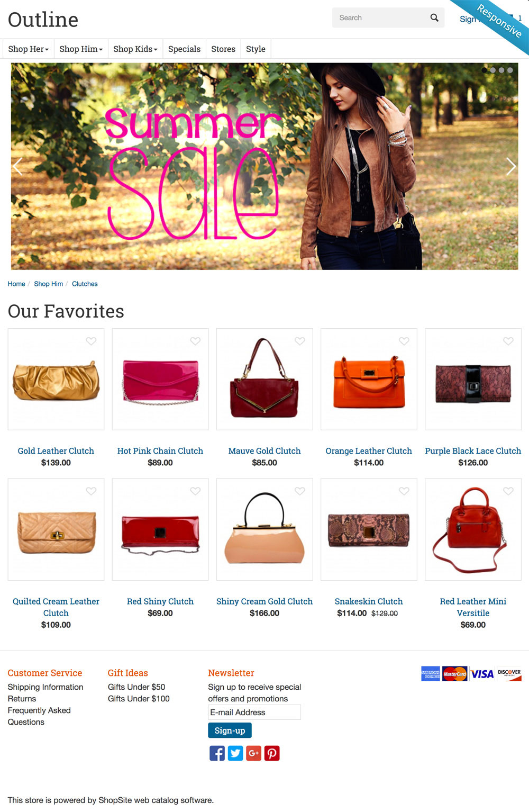Toggle heart on Red Leather Mini Versitile
Screen dimensions: 529x812
coord(508,491)
